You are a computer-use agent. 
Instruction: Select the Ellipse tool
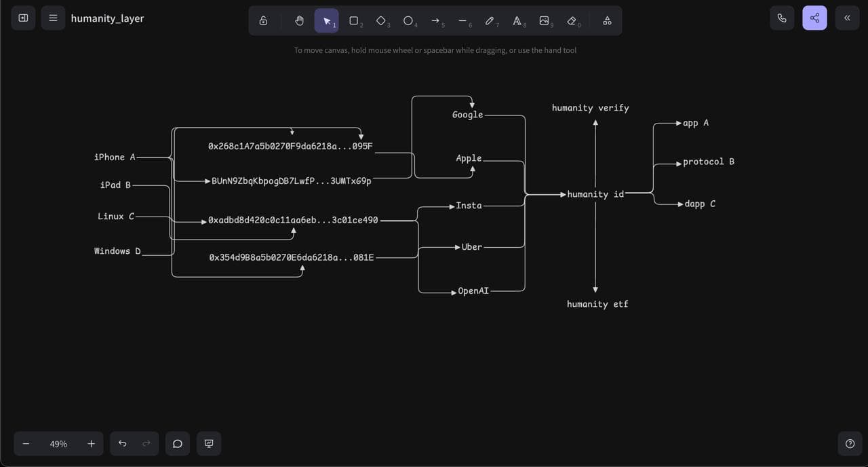coord(408,20)
